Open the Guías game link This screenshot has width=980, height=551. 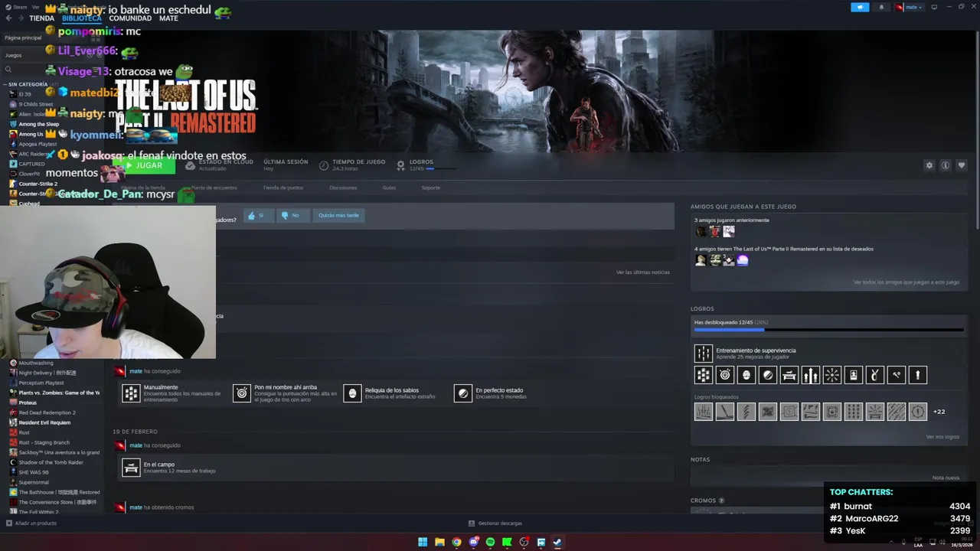(x=389, y=187)
